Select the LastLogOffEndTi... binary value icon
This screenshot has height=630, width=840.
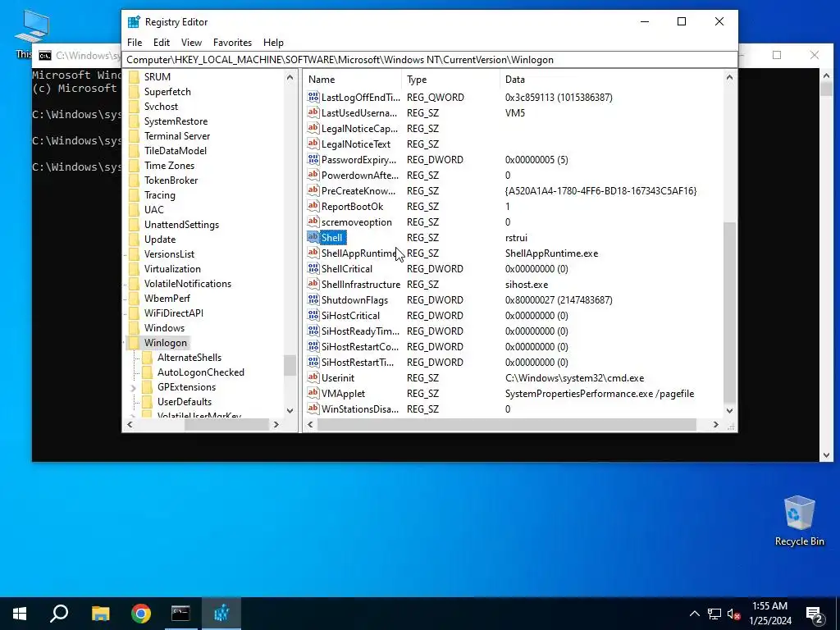[313, 98]
